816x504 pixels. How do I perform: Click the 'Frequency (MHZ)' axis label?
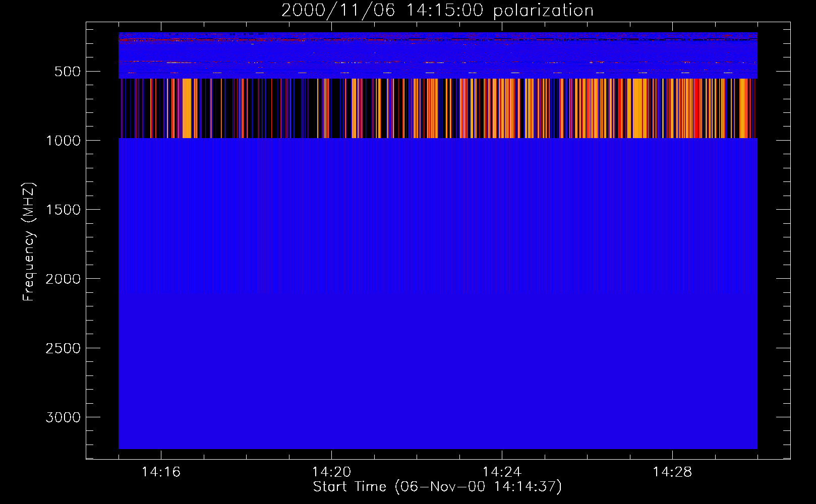point(29,242)
